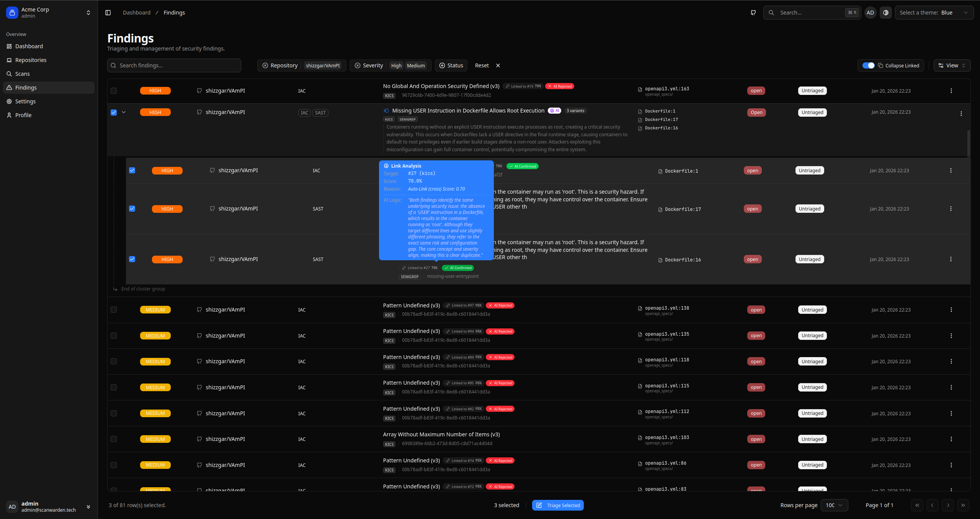Screen dimensions: 980x519
Task: Navigate to Settings in sidebar
Action: 25,101
